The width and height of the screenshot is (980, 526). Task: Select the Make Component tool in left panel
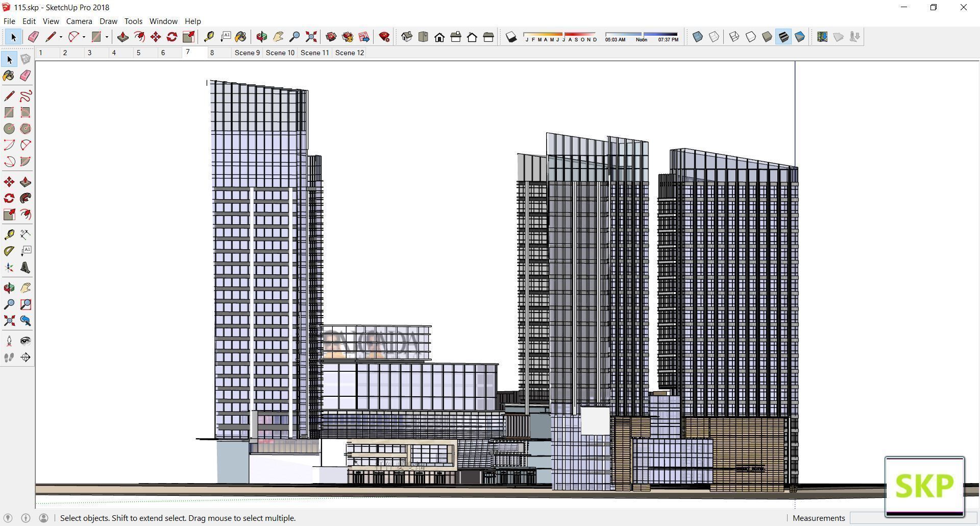26,59
